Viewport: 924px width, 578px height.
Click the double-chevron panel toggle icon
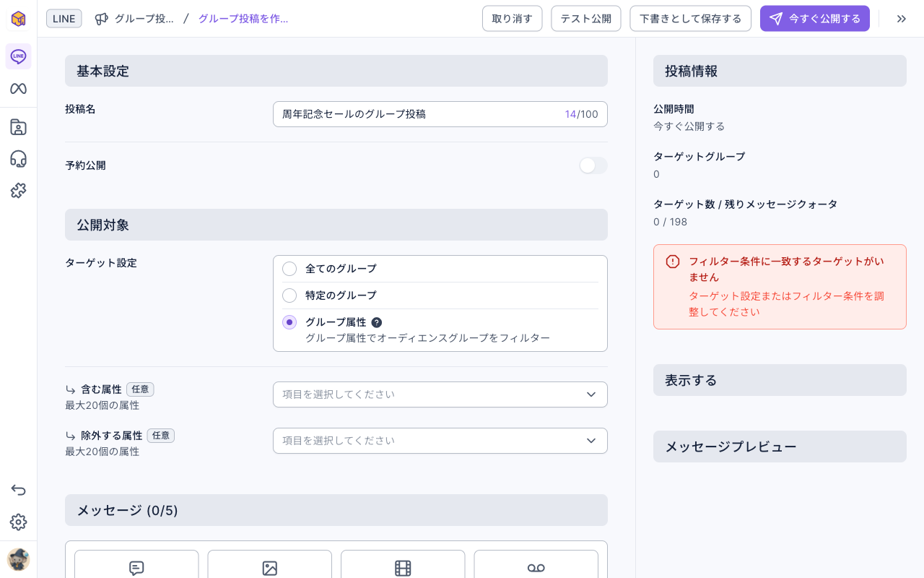[902, 19]
